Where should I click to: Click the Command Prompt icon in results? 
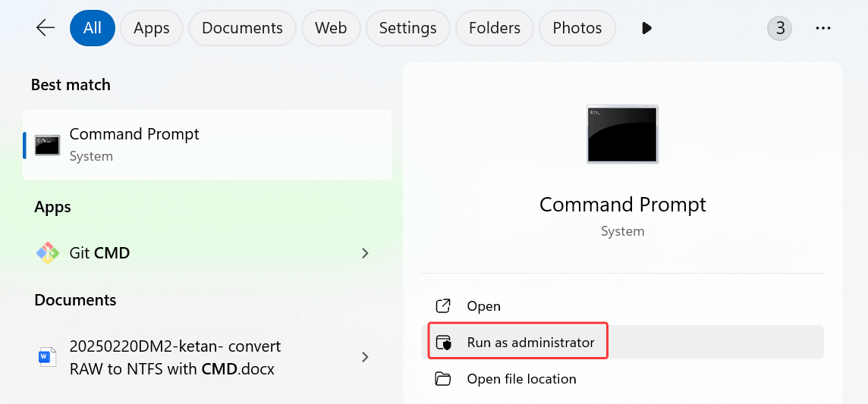(x=47, y=145)
